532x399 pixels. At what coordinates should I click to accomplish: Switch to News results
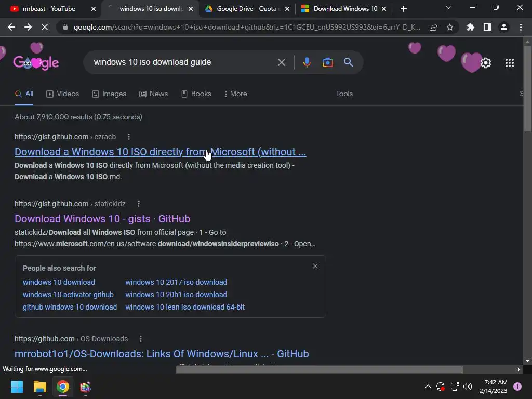[x=153, y=94]
